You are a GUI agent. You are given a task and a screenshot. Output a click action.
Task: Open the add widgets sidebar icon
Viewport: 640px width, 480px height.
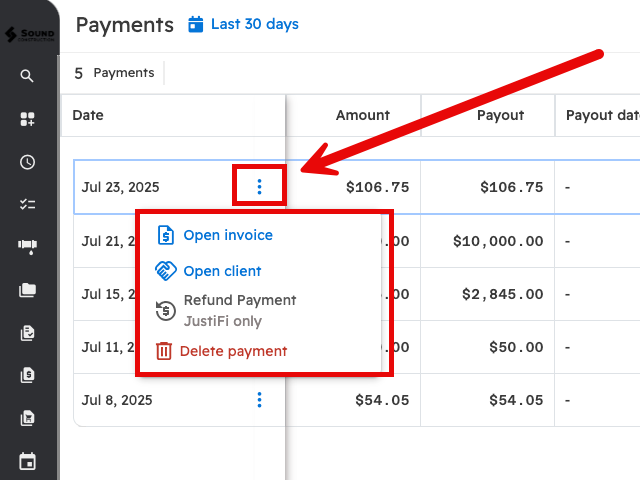click(x=27, y=119)
